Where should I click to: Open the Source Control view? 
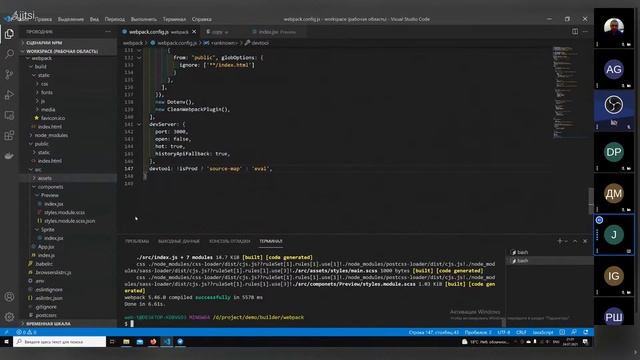tap(9, 74)
